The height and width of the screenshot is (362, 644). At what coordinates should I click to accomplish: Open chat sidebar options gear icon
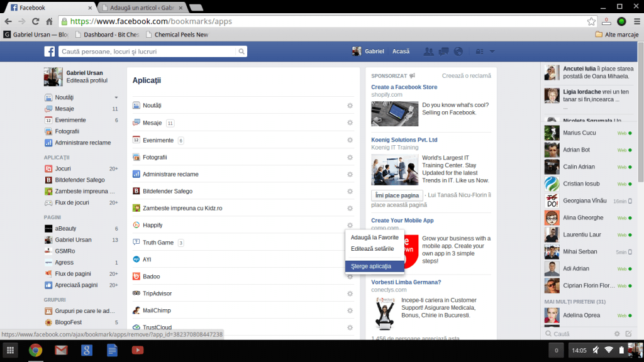point(617,334)
